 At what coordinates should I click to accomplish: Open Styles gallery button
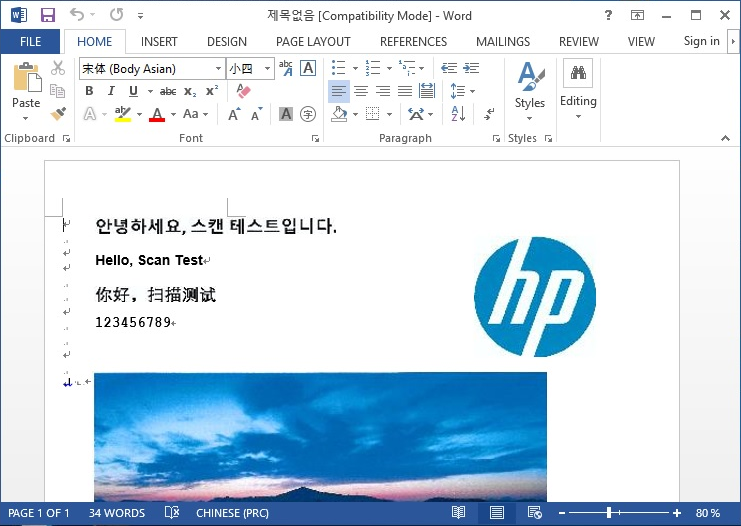[x=530, y=90]
